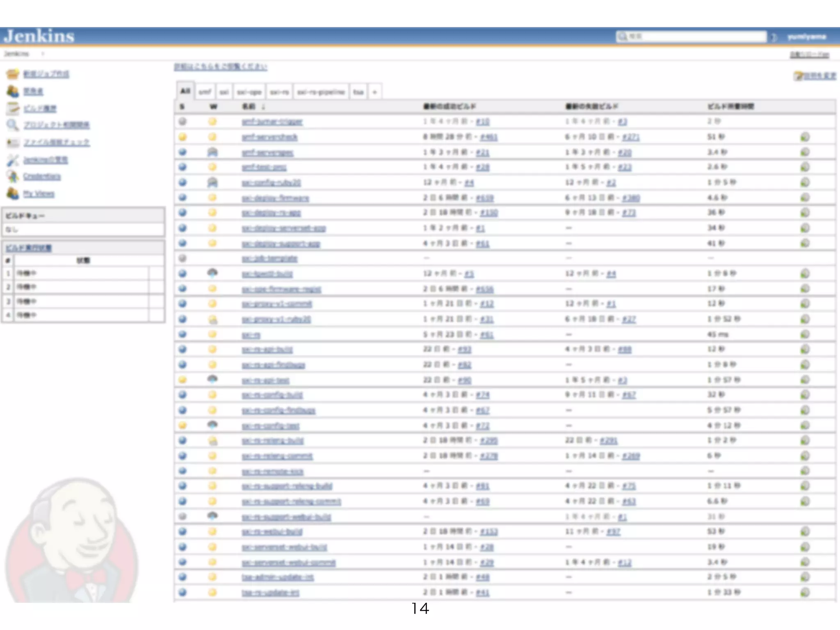Click the Credentials key icon
The image size is (840, 630).
point(13,176)
